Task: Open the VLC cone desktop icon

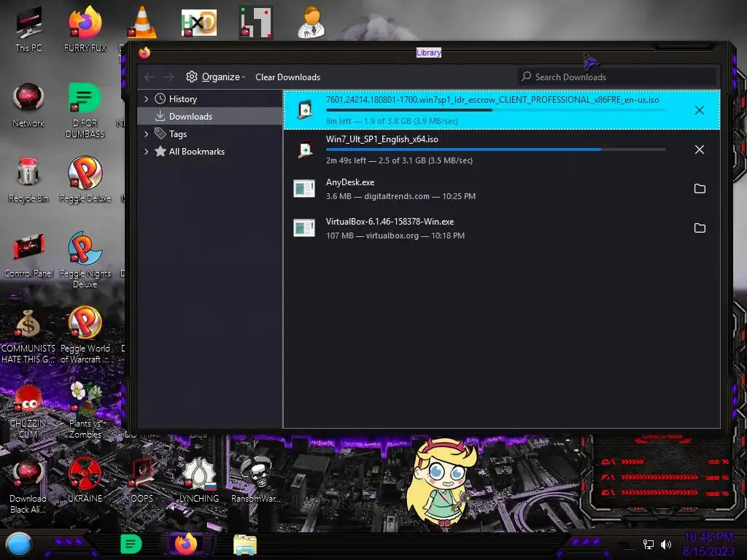Action: click(x=142, y=23)
